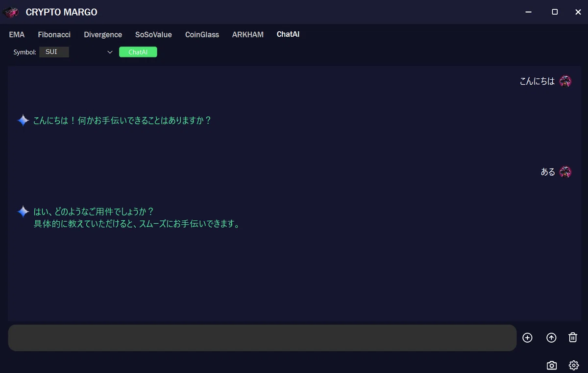Click the green ChatAI button
This screenshot has width=588, height=373.
click(138, 52)
